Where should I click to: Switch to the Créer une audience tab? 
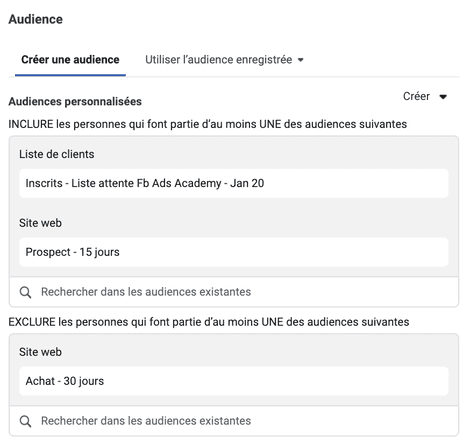(x=70, y=60)
